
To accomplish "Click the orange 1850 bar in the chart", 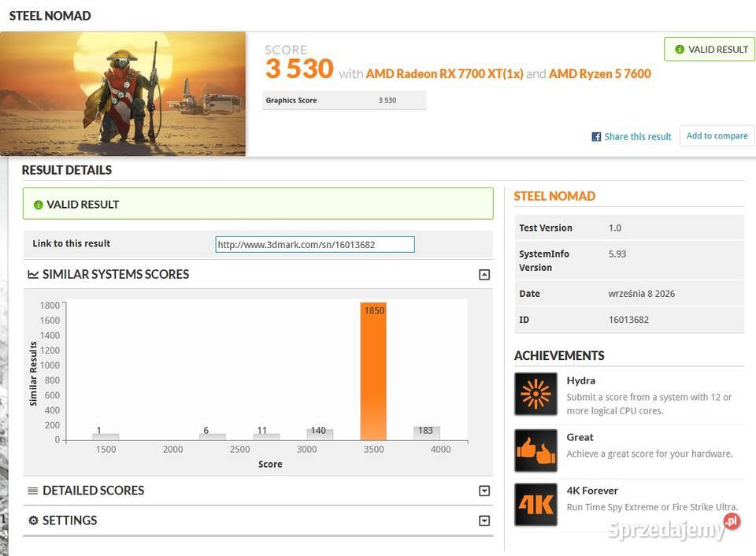I will [x=373, y=371].
